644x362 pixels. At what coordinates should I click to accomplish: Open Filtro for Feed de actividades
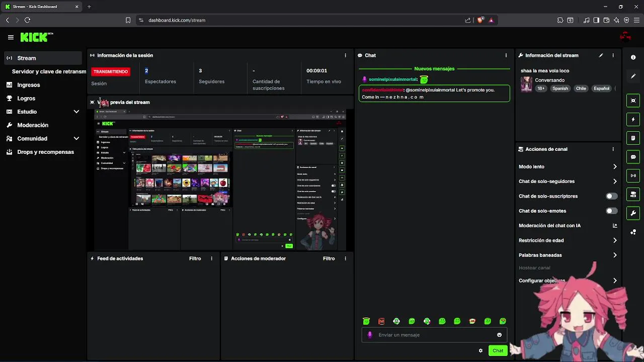195,258
